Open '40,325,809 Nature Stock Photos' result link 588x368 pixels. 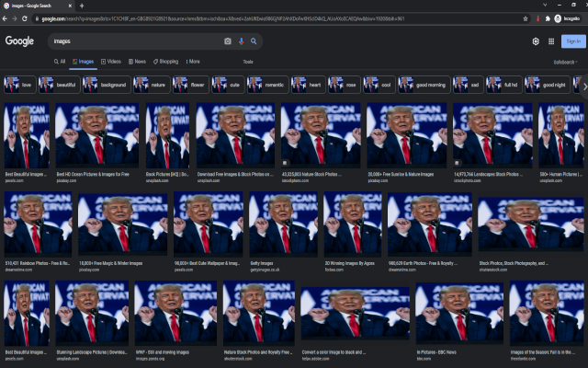pyautogui.click(x=311, y=174)
